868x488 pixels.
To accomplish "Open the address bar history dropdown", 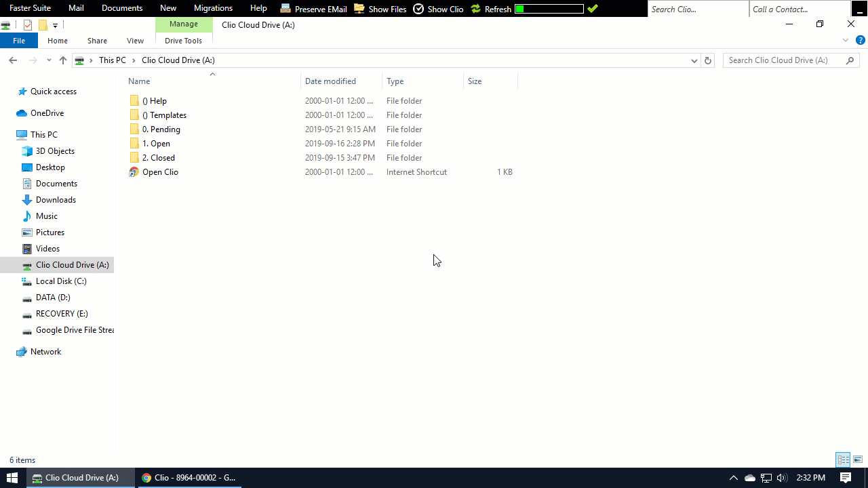I will point(694,60).
